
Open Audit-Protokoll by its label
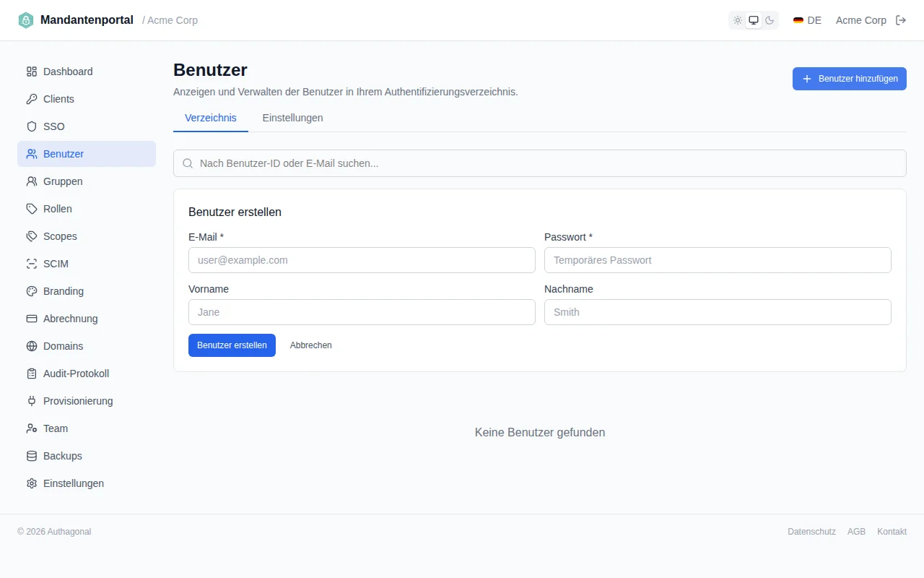76,374
